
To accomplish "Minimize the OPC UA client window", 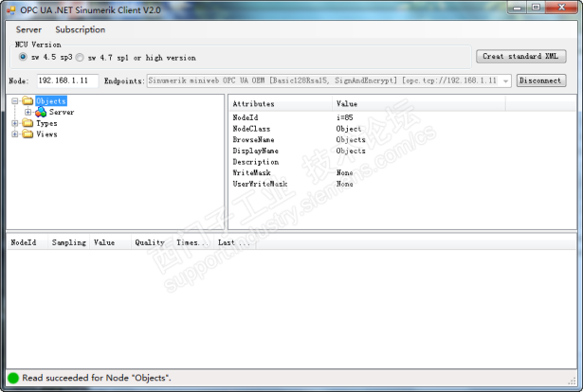I will (x=517, y=8).
